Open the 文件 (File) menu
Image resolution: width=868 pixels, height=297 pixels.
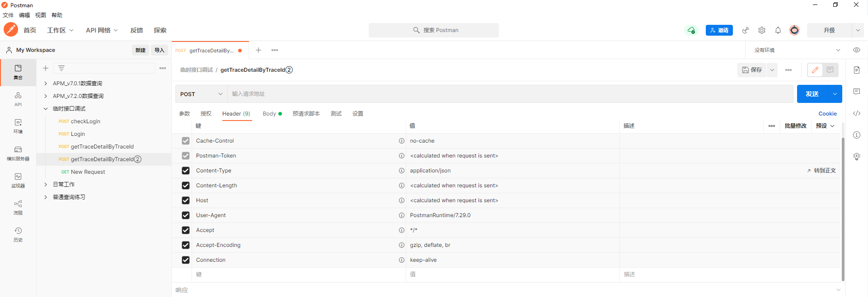(8, 15)
